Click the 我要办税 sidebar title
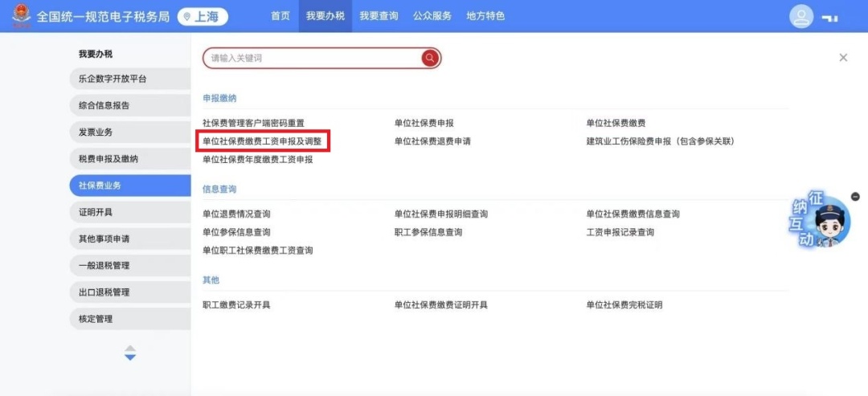The height and width of the screenshot is (396, 868). tap(95, 54)
